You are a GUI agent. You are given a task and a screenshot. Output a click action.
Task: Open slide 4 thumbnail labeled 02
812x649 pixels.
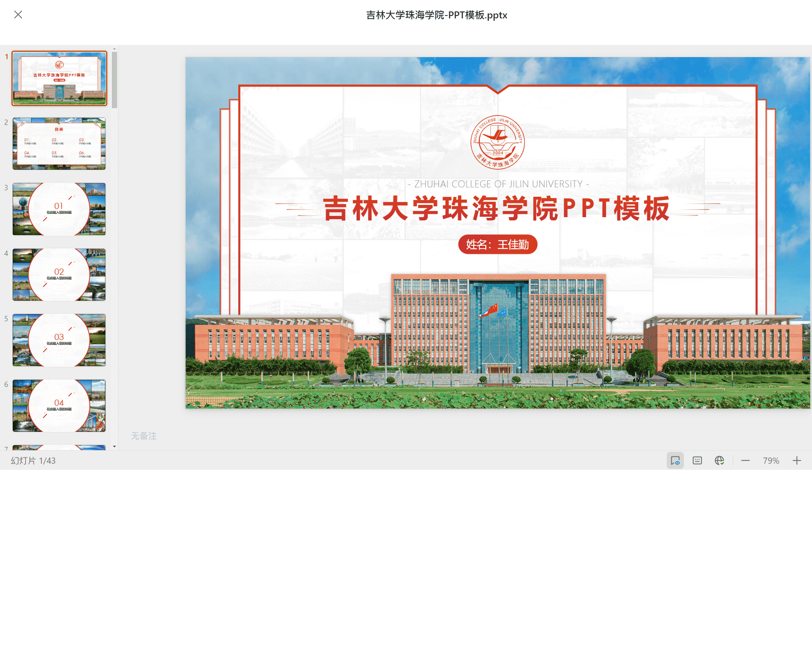click(x=59, y=275)
